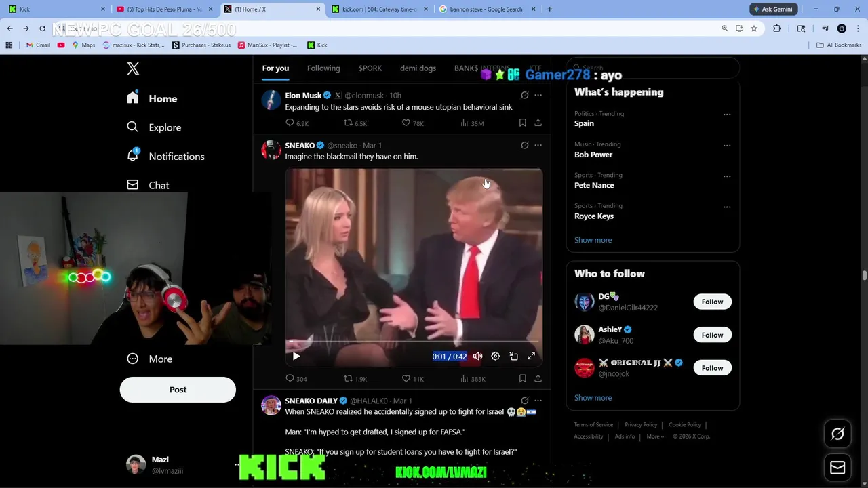Switch to the $PORK tab

coord(370,68)
